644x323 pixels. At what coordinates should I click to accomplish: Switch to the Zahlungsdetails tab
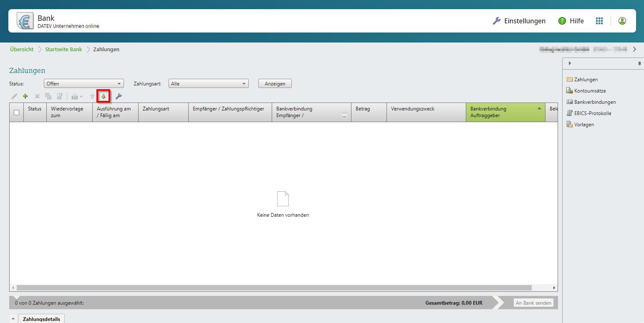41,319
